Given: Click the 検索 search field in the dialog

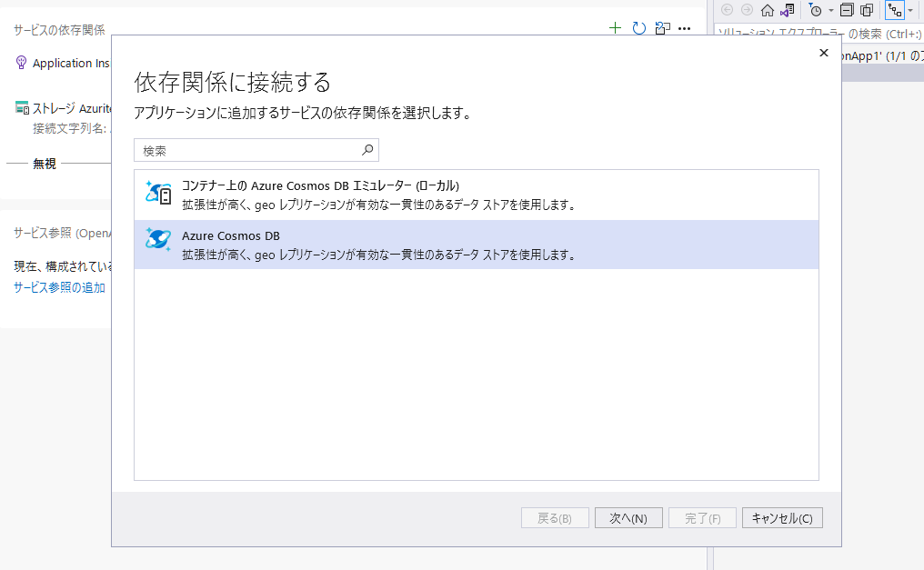Looking at the screenshot, I should (256, 150).
